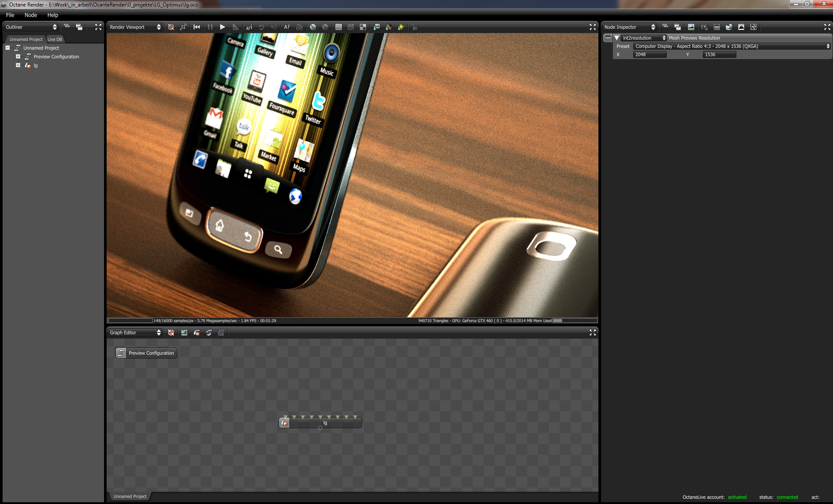Open the Outliner panel type dropdown
This screenshot has height=504, width=833.
point(31,27)
